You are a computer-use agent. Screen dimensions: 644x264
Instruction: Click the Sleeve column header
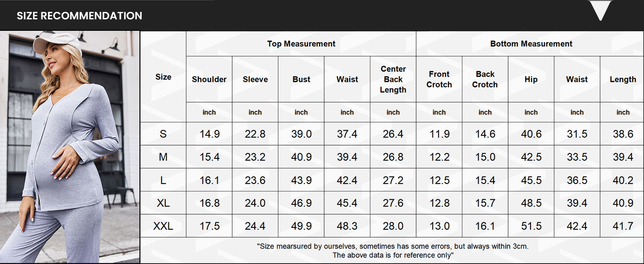pyautogui.click(x=255, y=79)
